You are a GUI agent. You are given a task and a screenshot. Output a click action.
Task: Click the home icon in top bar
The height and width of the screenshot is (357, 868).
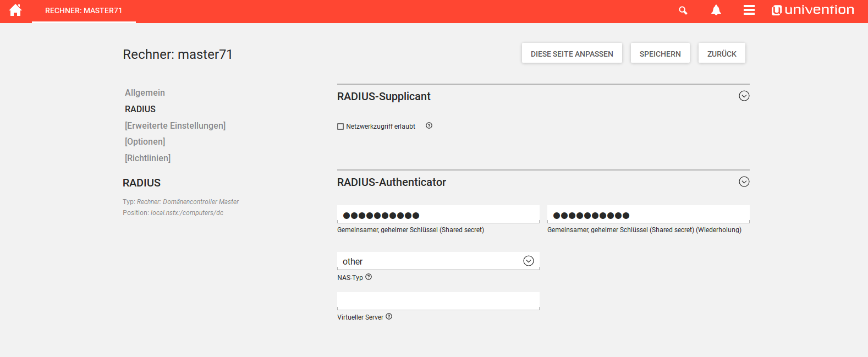(x=15, y=10)
